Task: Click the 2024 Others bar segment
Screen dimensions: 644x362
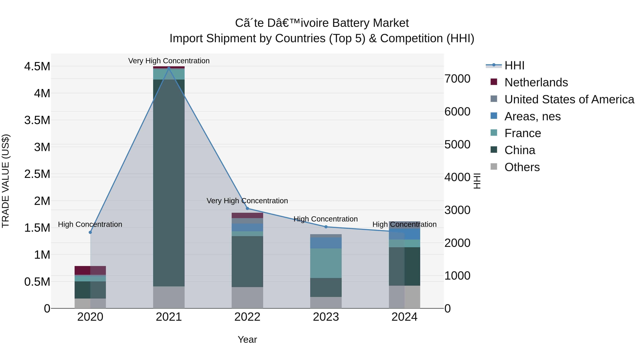Action: pyautogui.click(x=404, y=297)
